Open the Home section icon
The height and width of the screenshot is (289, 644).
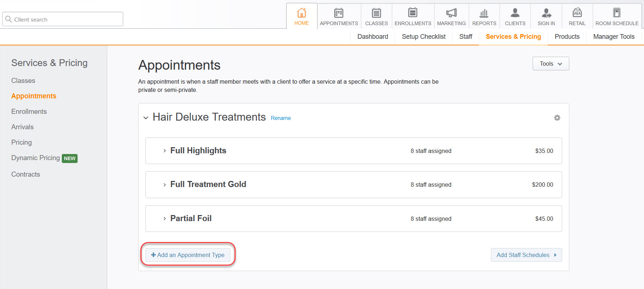pyautogui.click(x=301, y=13)
